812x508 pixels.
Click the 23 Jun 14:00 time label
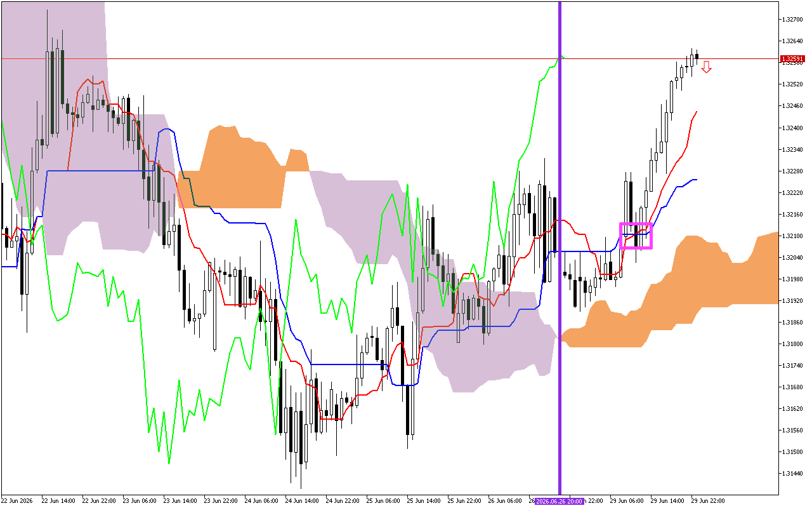coord(180,501)
